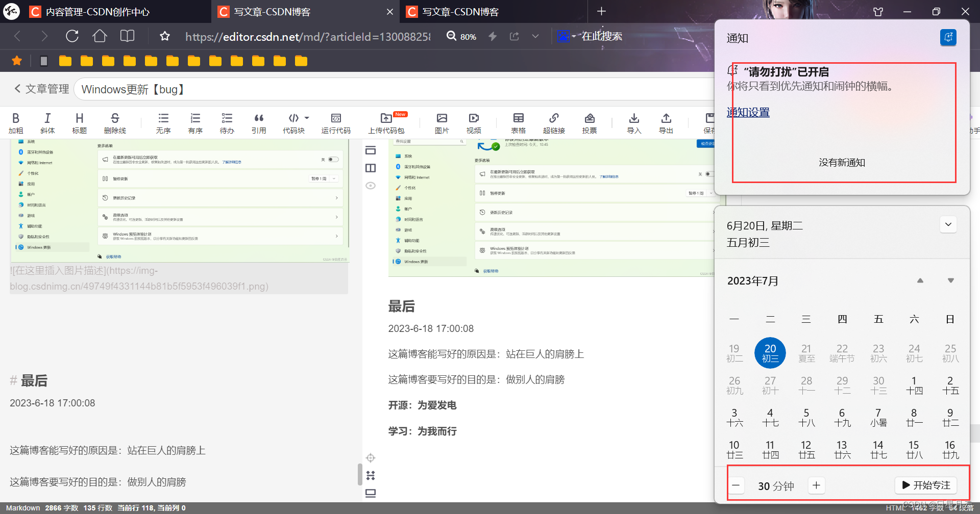The image size is (980, 514).
Task: Insert a hyperlink with 超链接 button
Action: pos(554,123)
